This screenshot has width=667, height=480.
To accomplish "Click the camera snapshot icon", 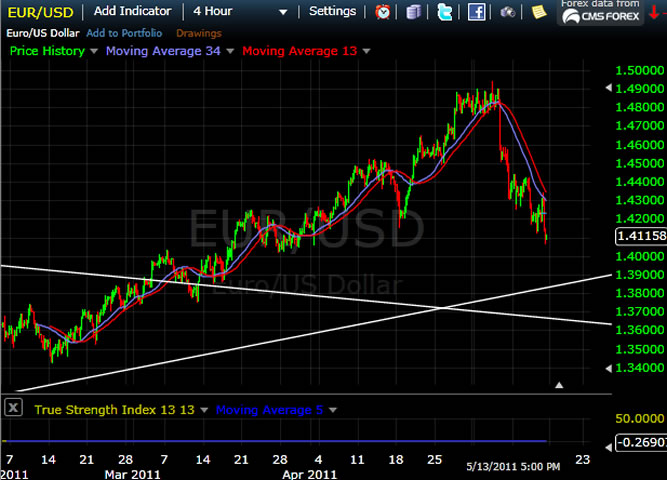I will coord(508,12).
